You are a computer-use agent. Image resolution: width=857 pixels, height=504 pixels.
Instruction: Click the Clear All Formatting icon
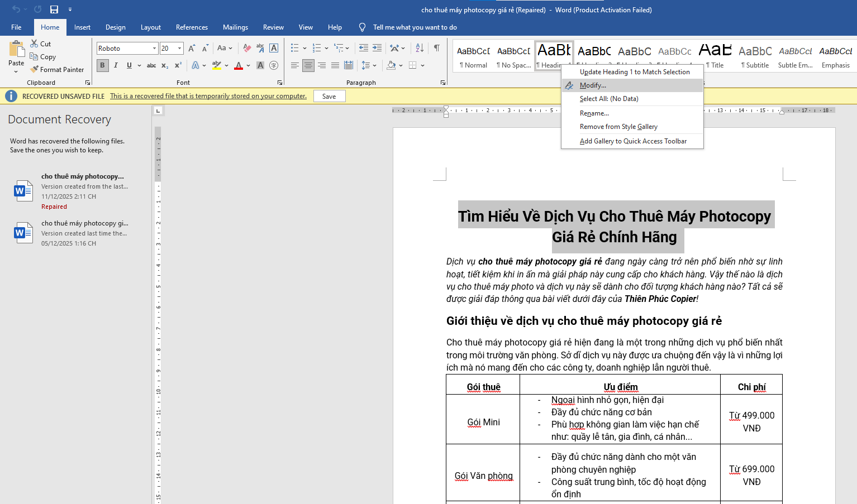(x=247, y=47)
